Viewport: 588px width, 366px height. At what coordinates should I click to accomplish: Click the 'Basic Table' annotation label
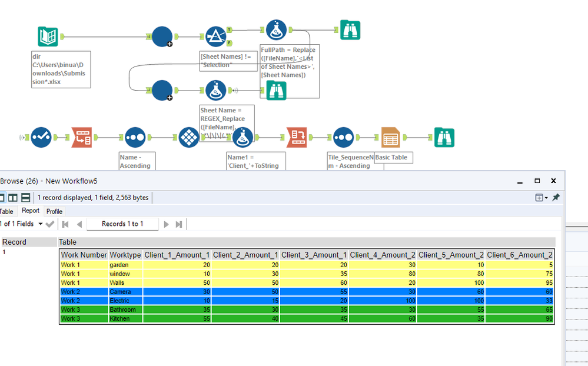click(393, 158)
